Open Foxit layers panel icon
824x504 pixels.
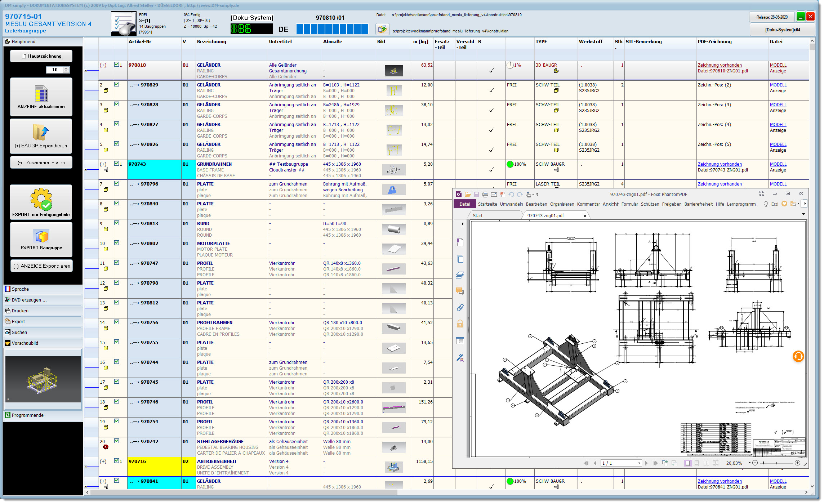[460, 275]
